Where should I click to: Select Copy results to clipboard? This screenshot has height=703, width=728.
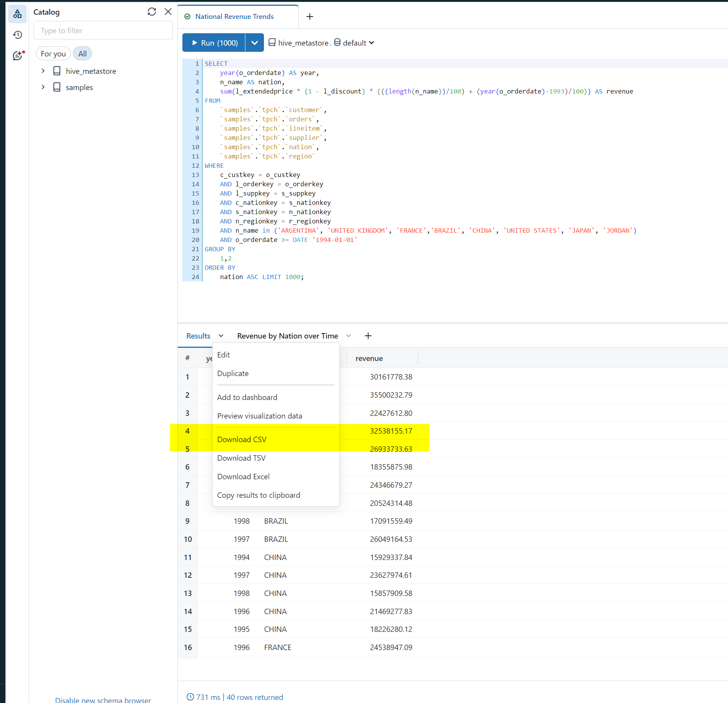pos(276,495)
